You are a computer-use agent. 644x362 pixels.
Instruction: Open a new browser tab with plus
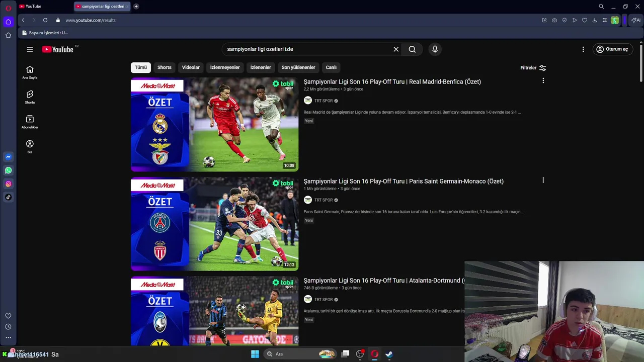click(x=136, y=7)
